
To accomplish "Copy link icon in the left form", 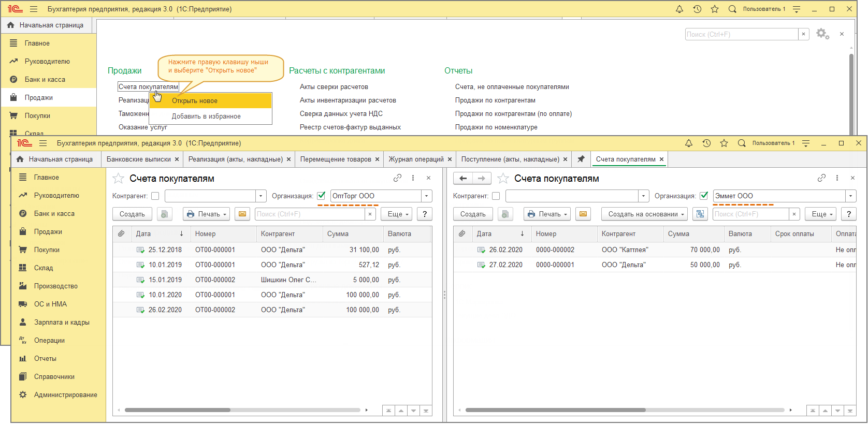I will (397, 178).
